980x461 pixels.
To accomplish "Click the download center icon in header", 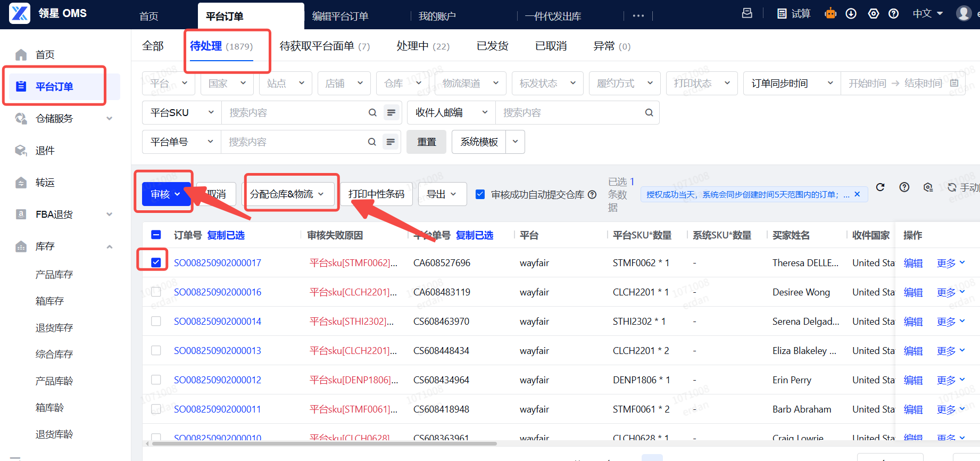I will (851, 14).
